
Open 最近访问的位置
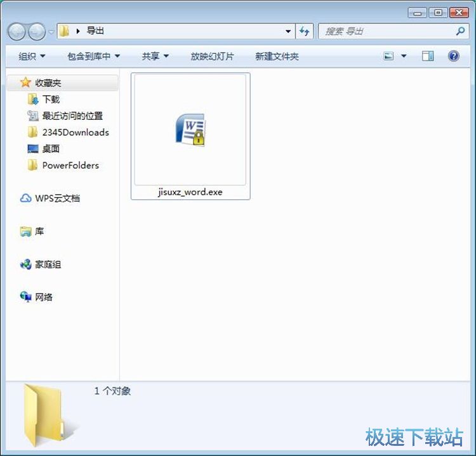(72, 115)
